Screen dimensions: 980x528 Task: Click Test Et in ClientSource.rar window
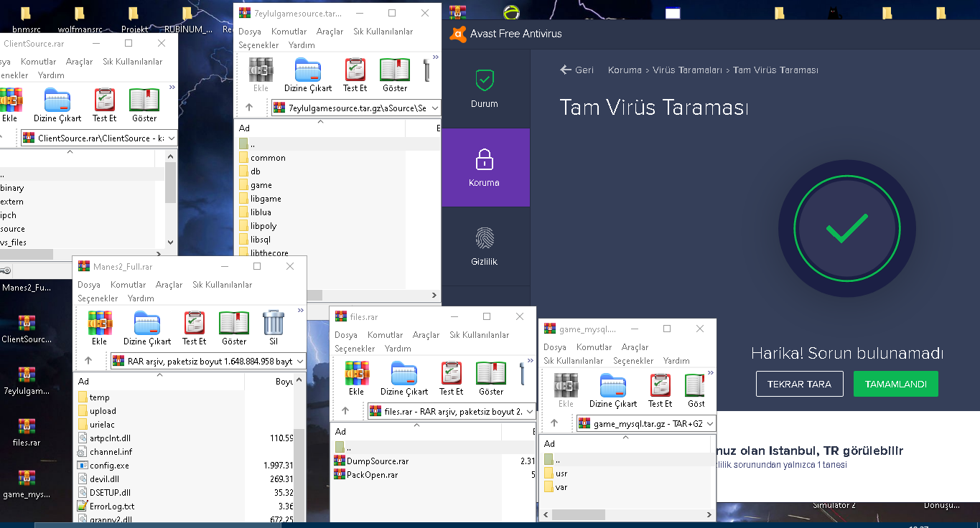(x=104, y=105)
